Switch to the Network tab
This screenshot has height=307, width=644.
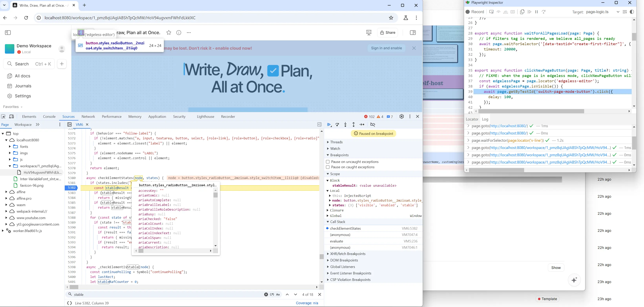click(88, 117)
